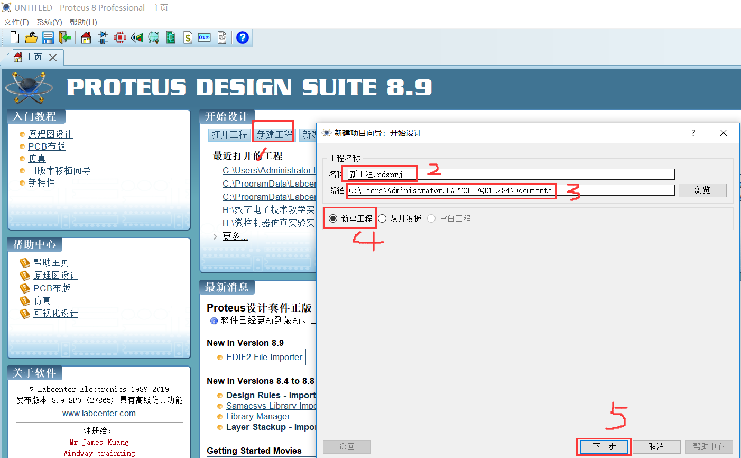Open the Design Explorer green icon

click(x=171, y=37)
